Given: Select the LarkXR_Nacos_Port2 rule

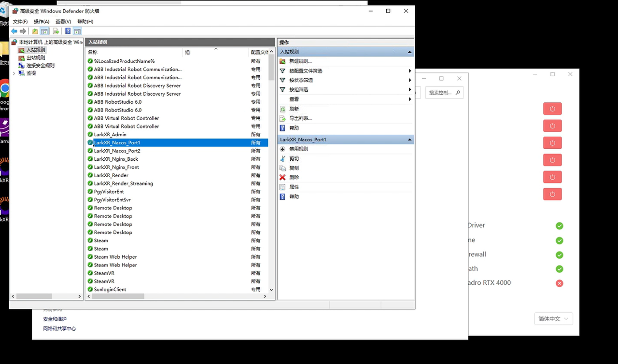Looking at the screenshot, I should [x=177, y=151].
